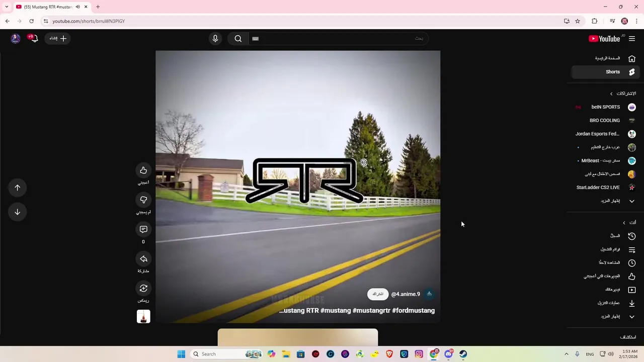Click the Create button
Image resolution: width=644 pixels, height=362 pixels.
pyautogui.click(x=58, y=38)
